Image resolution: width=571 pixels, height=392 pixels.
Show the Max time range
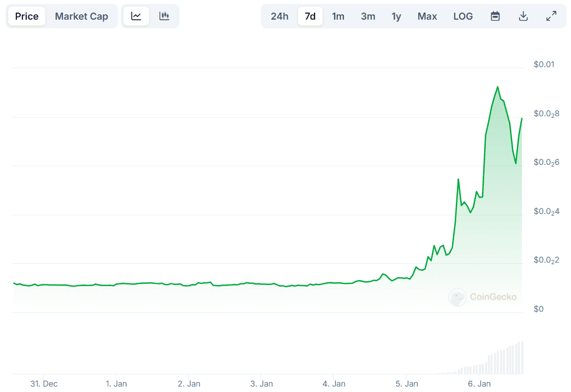pyautogui.click(x=427, y=16)
